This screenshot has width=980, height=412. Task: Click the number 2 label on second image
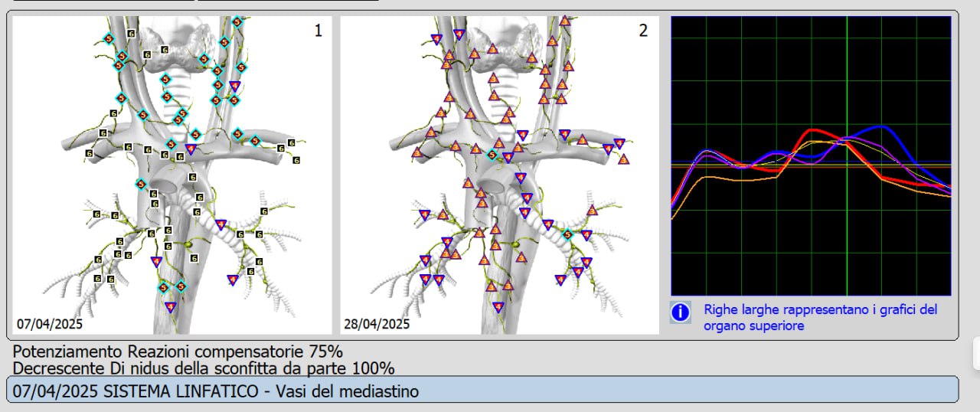(x=643, y=31)
